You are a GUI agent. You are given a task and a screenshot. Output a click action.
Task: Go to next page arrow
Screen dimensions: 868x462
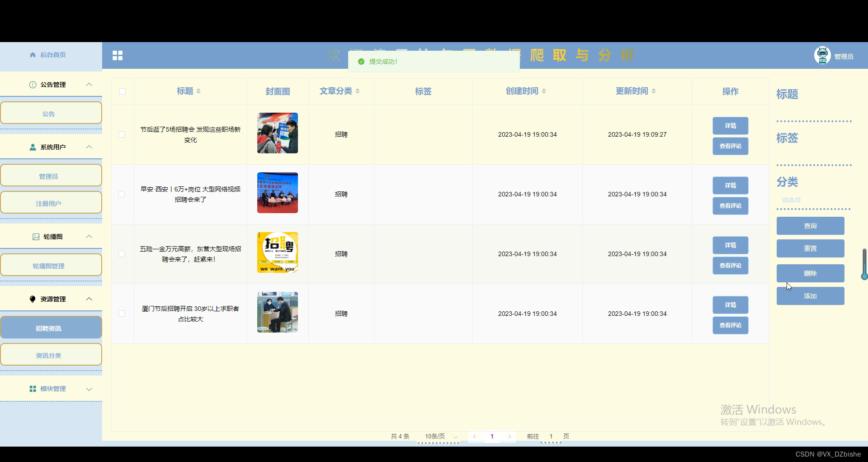coord(509,436)
